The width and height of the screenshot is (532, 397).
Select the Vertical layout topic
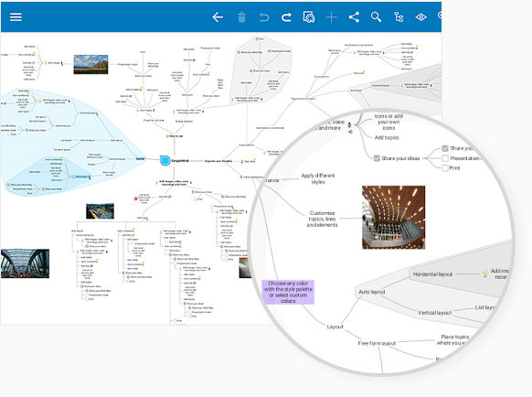tap(434, 313)
